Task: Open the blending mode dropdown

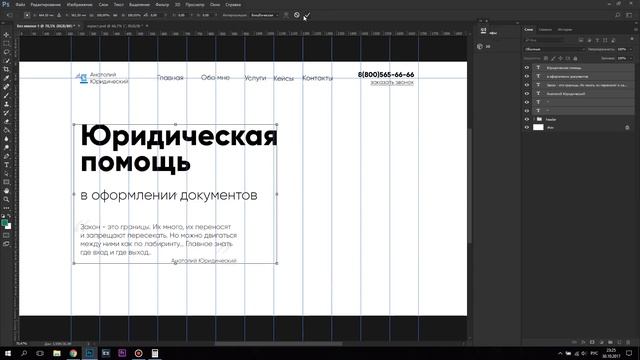Action: click(554, 49)
